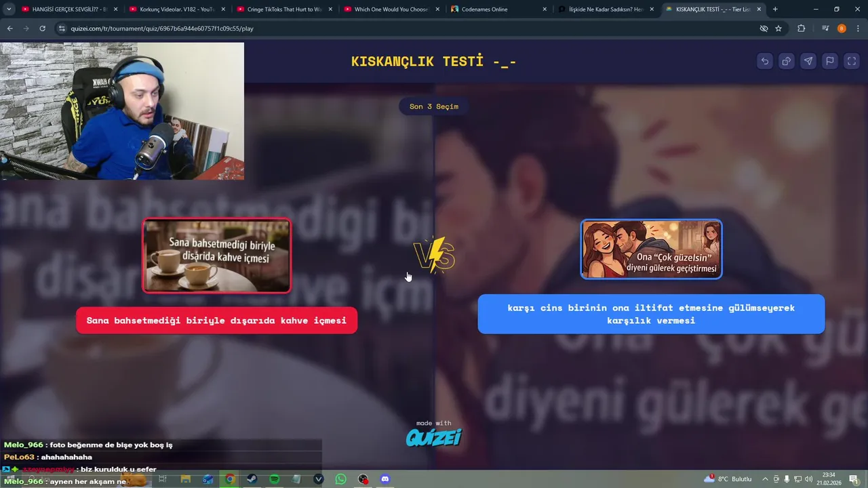Open Task View from the taskbar
Image resolution: width=868 pixels, height=488 pixels.
click(163, 479)
